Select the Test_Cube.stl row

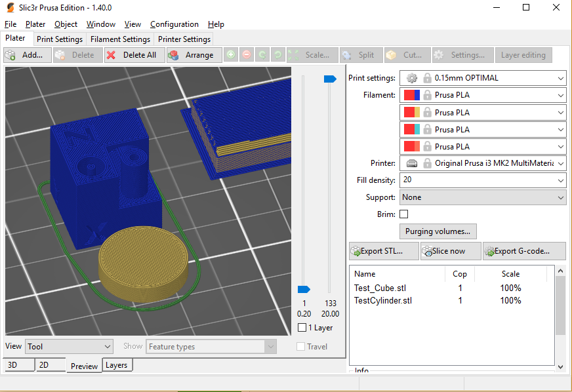click(x=451, y=288)
